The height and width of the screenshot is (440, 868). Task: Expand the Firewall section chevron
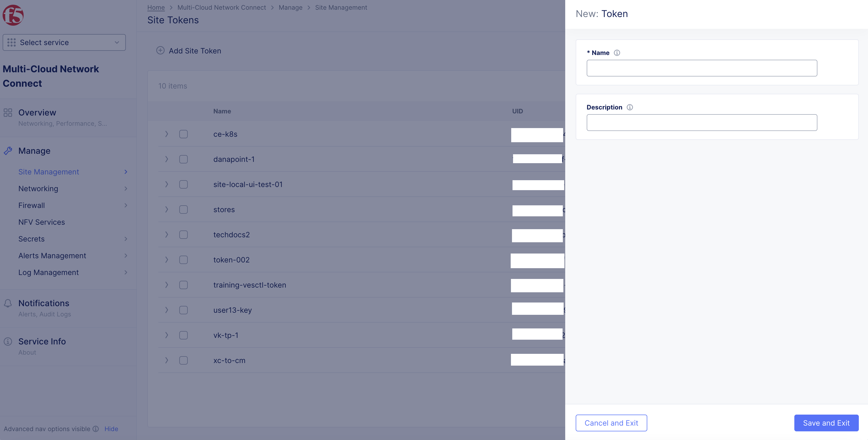pos(126,205)
